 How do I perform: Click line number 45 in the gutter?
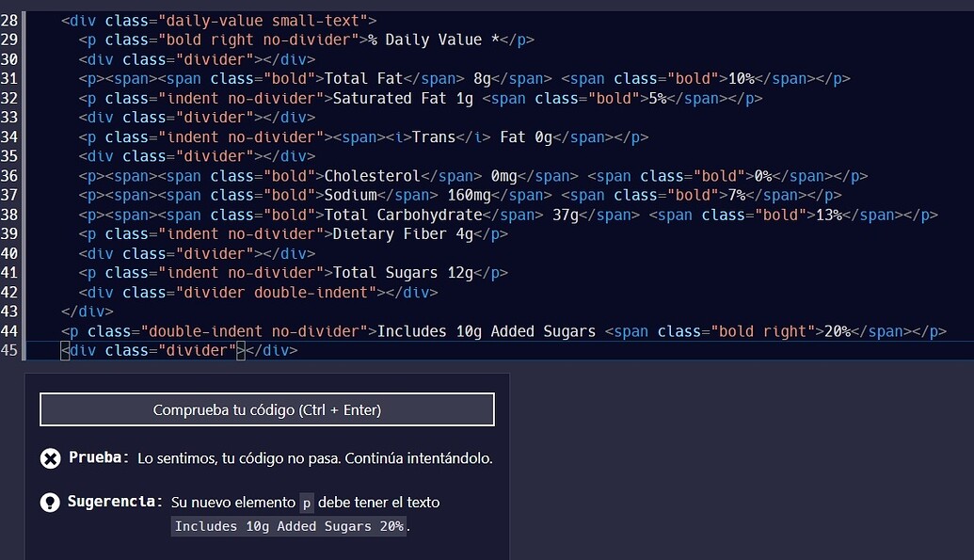coord(10,351)
